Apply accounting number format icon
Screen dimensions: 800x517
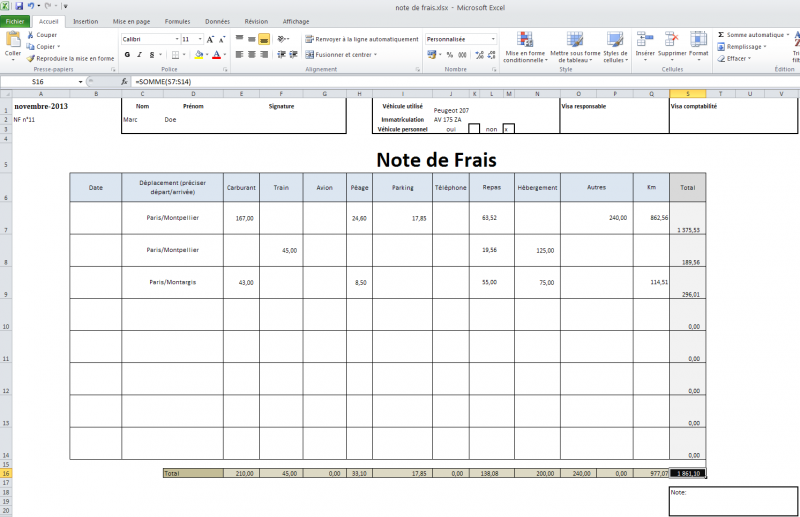coord(432,55)
